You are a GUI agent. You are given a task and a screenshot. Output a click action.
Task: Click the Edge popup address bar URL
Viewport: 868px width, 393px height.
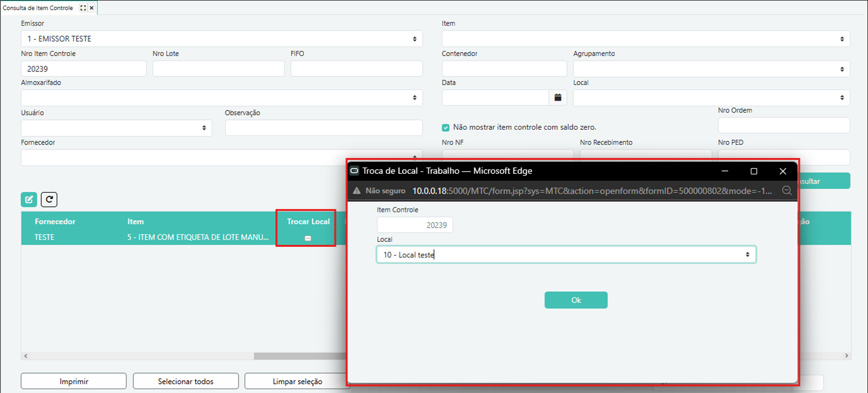(592, 191)
